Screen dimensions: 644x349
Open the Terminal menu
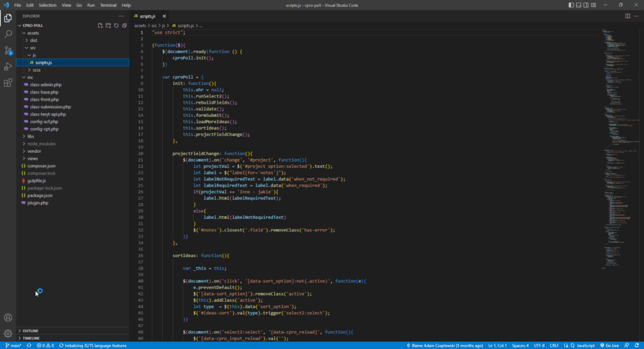108,5
